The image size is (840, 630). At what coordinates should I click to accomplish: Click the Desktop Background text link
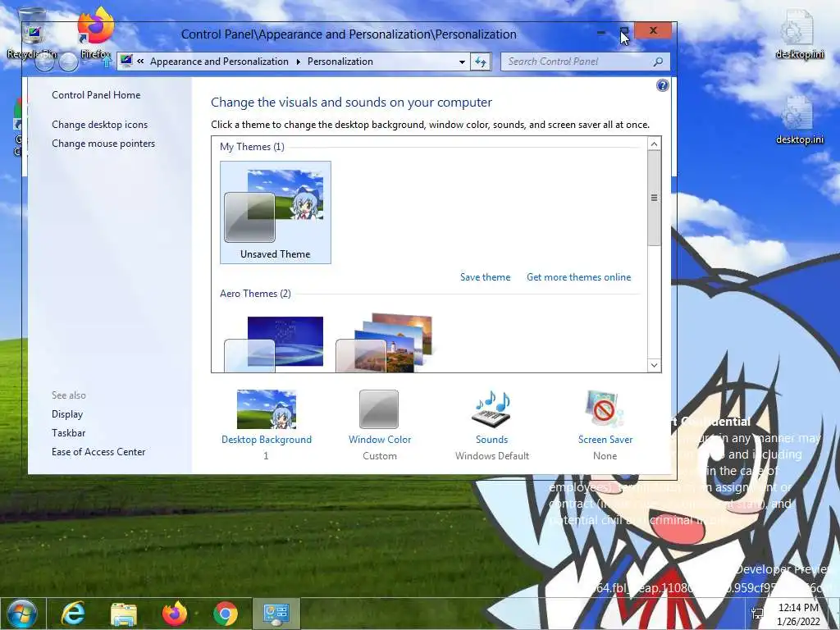[267, 440]
